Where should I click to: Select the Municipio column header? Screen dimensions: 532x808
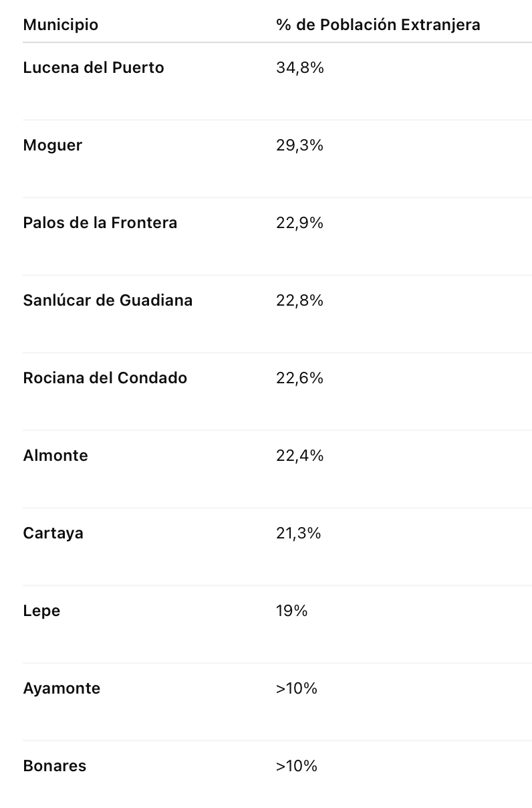(60, 25)
